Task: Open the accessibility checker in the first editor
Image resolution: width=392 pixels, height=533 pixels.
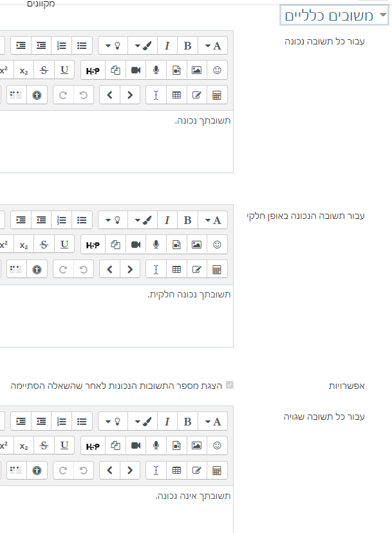Action: (37, 95)
